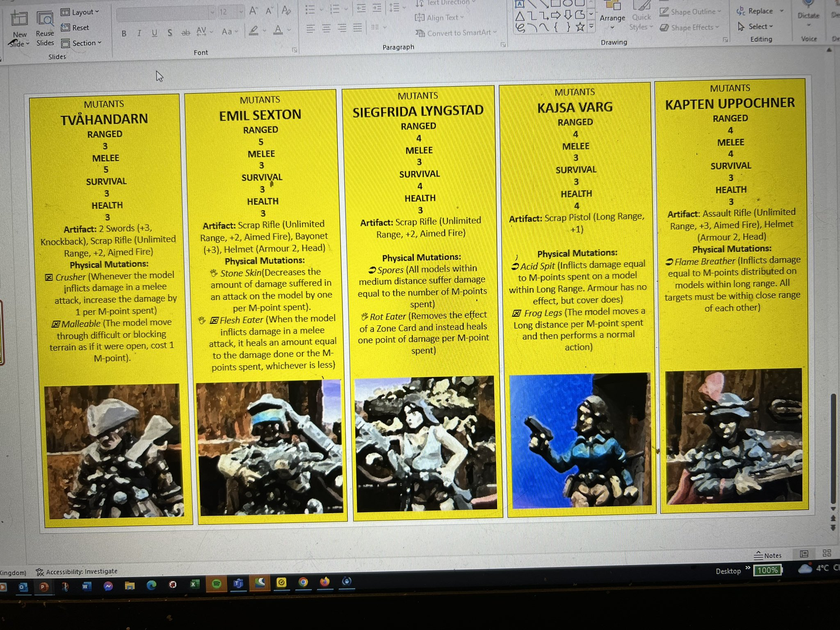The height and width of the screenshot is (630, 840).
Task: Click the font color A swatch
Action: tap(278, 30)
